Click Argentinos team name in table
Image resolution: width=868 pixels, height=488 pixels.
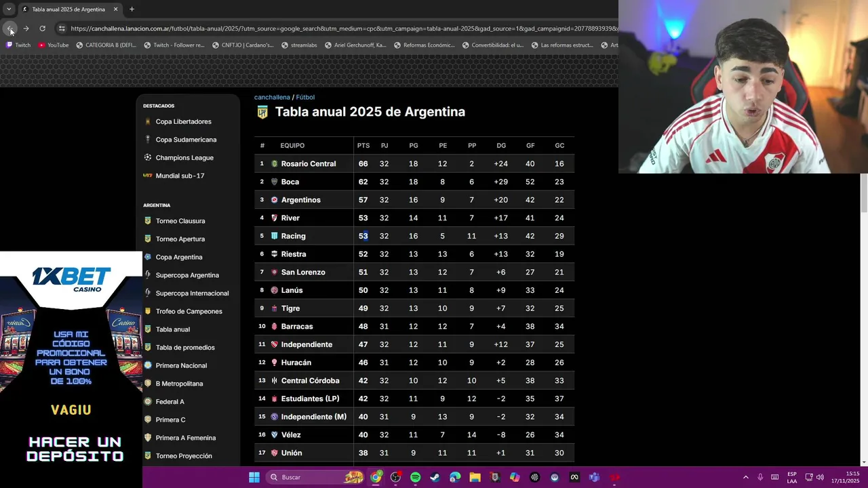pos(301,200)
